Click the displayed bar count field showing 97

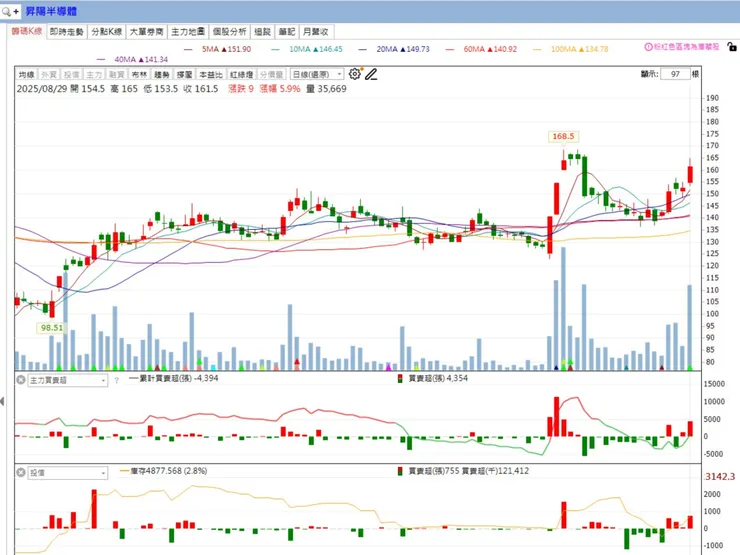(675, 74)
